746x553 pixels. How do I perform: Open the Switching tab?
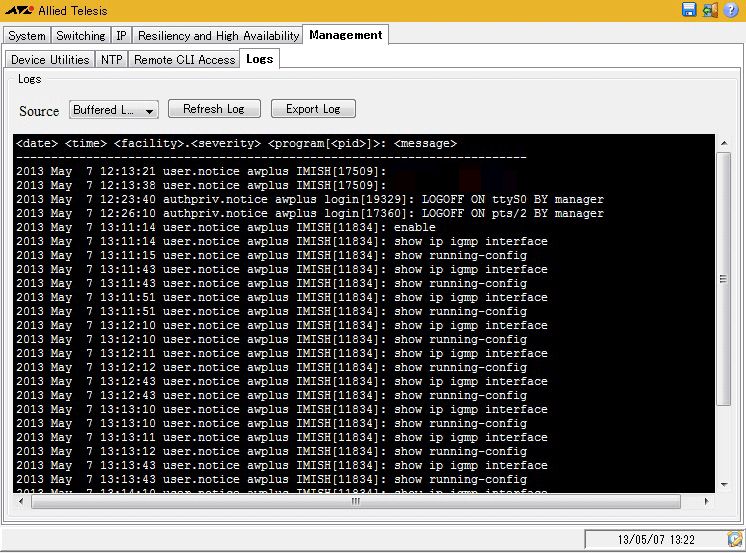click(80, 36)
